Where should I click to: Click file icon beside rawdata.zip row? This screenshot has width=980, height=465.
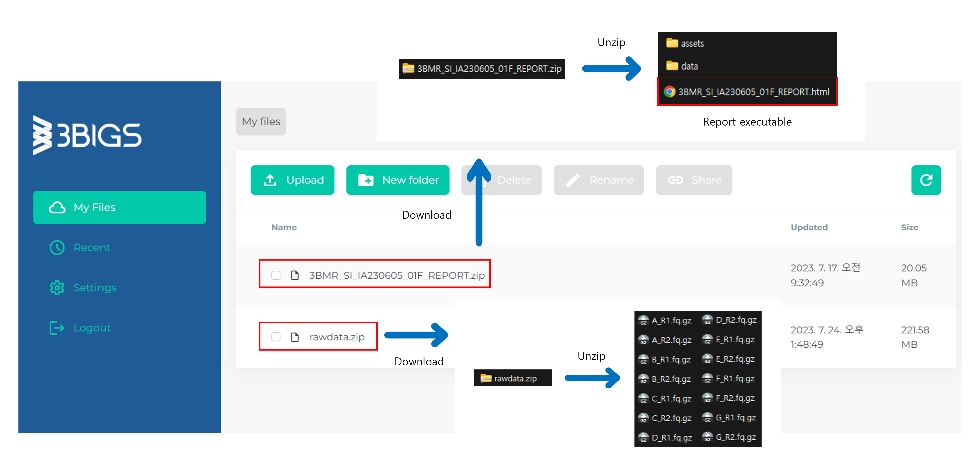(295, 337)
